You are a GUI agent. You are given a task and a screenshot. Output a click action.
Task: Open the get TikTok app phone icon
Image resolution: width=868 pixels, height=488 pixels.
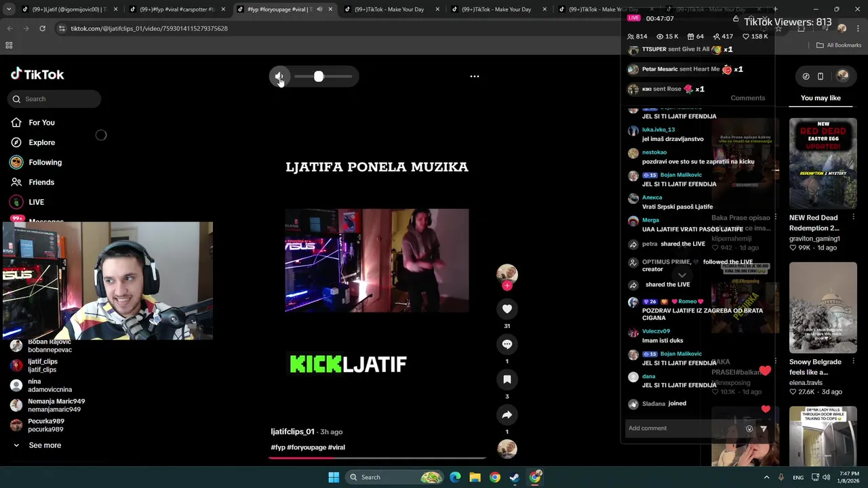tap(820, 77)
